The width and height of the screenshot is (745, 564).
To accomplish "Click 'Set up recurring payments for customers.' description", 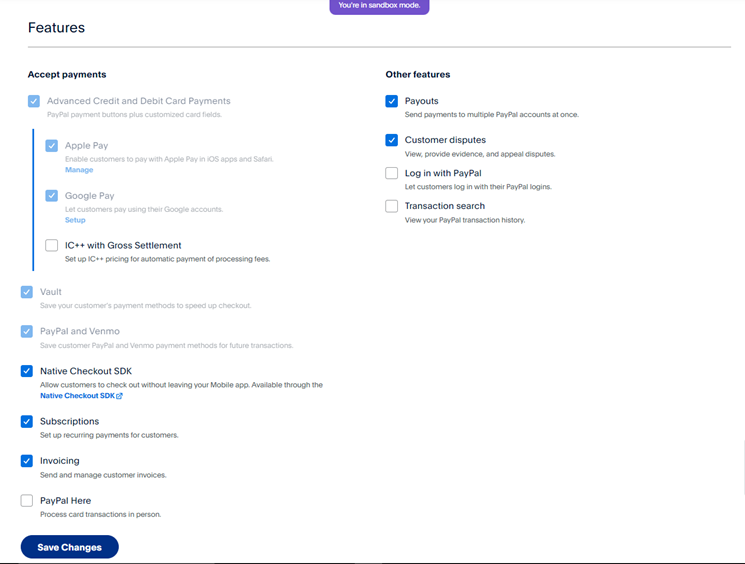I will pos(109,435).
